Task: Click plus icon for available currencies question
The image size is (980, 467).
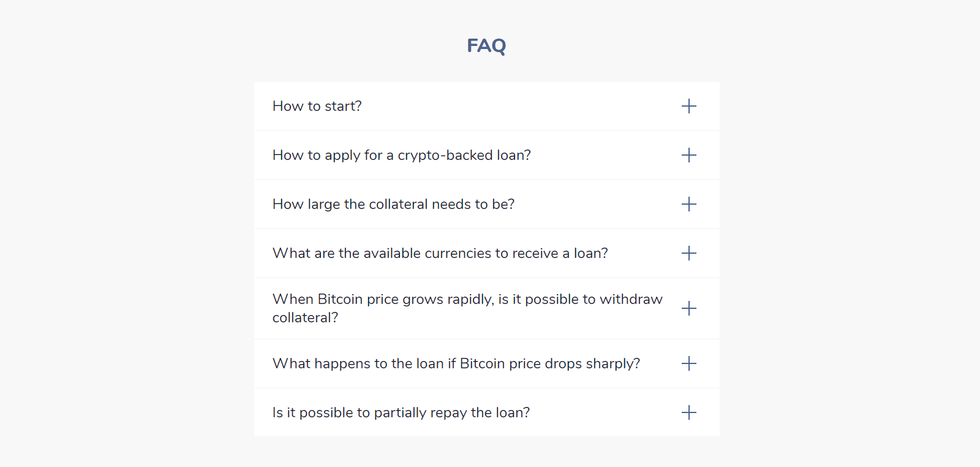Action: [x=688, y=253]
